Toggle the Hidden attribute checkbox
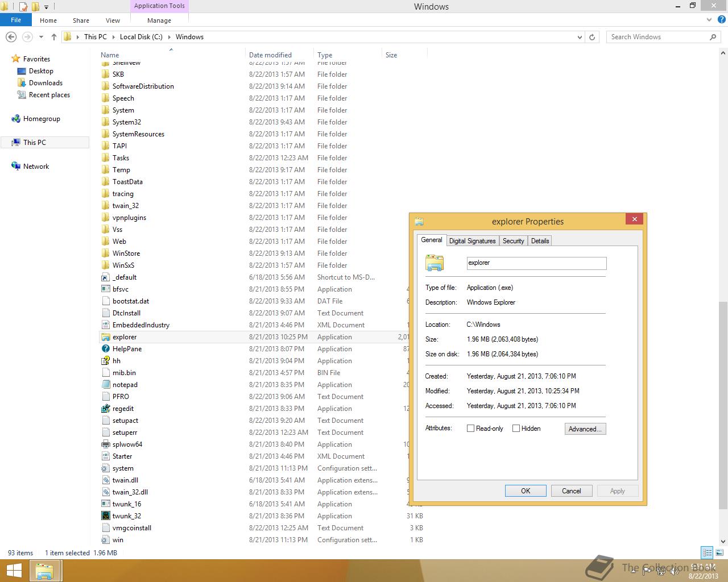 coord(516,429)
